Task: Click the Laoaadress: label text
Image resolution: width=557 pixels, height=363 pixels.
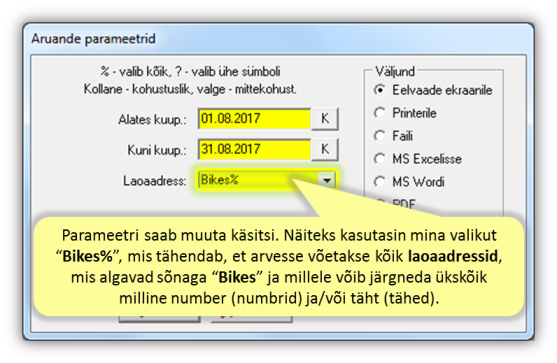Action: [x=155, y=181]
